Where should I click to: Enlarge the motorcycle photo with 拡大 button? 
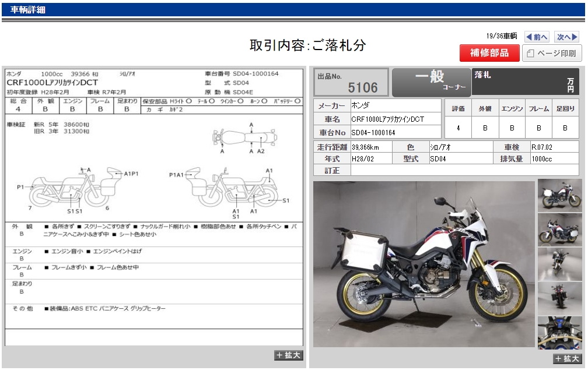567,359
